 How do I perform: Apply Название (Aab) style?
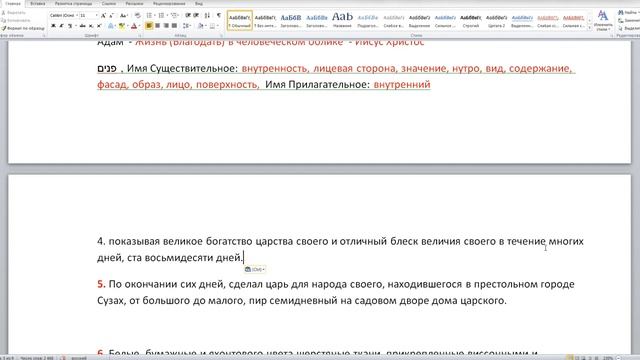342,20
